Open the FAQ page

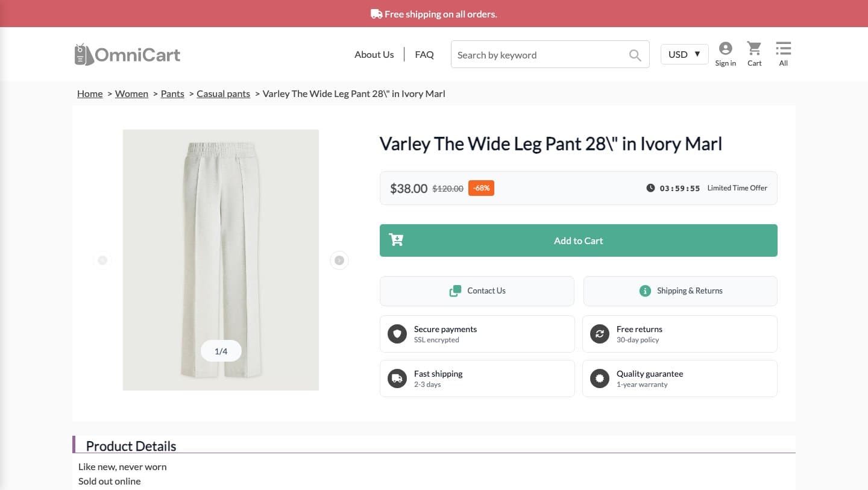click(x=424, y=54)
